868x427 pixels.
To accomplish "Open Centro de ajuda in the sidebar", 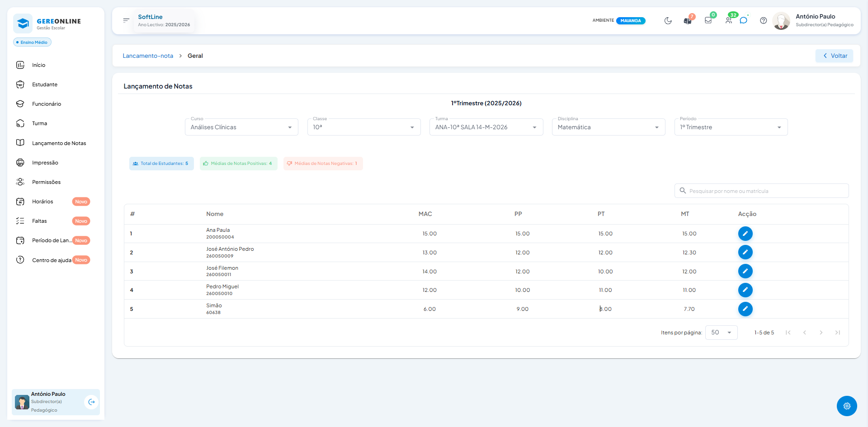I will 52,260.
